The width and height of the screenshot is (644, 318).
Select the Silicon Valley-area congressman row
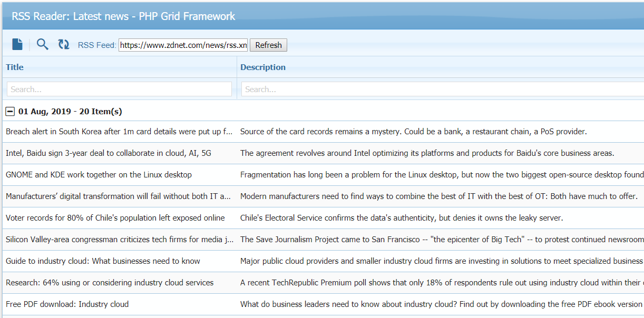pos(120,240)
